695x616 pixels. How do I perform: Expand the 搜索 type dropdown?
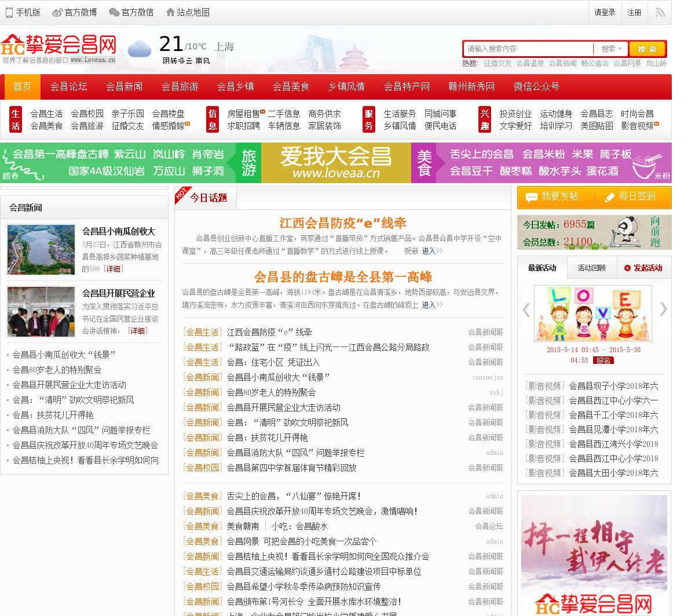point(611,49)
